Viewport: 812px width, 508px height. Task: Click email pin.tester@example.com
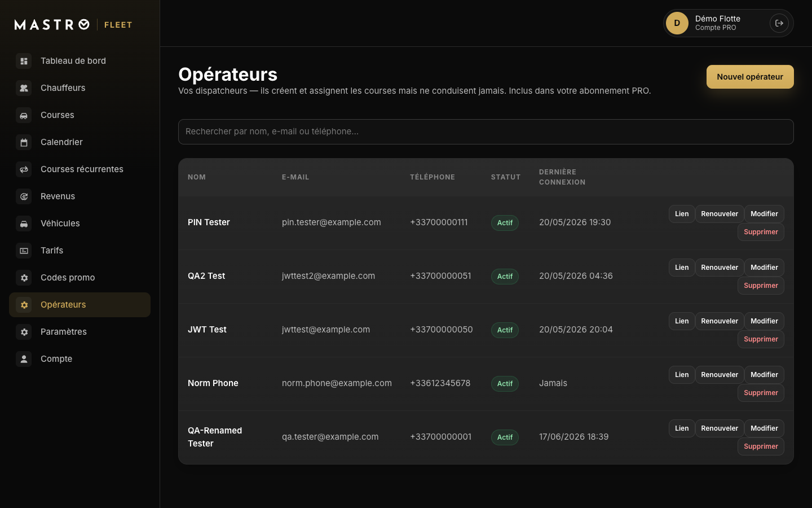332,222
